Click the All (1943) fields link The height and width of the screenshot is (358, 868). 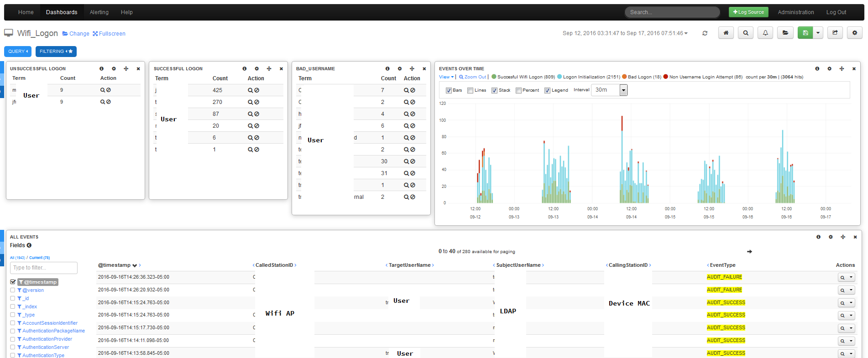click(17, 258)
